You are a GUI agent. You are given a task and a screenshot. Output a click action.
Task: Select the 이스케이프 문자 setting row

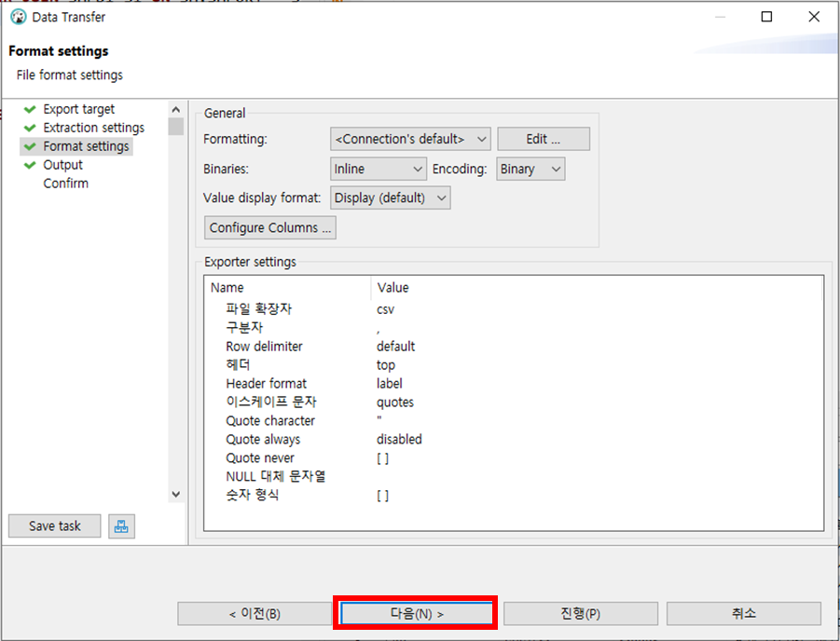click(x=271, y=402)
